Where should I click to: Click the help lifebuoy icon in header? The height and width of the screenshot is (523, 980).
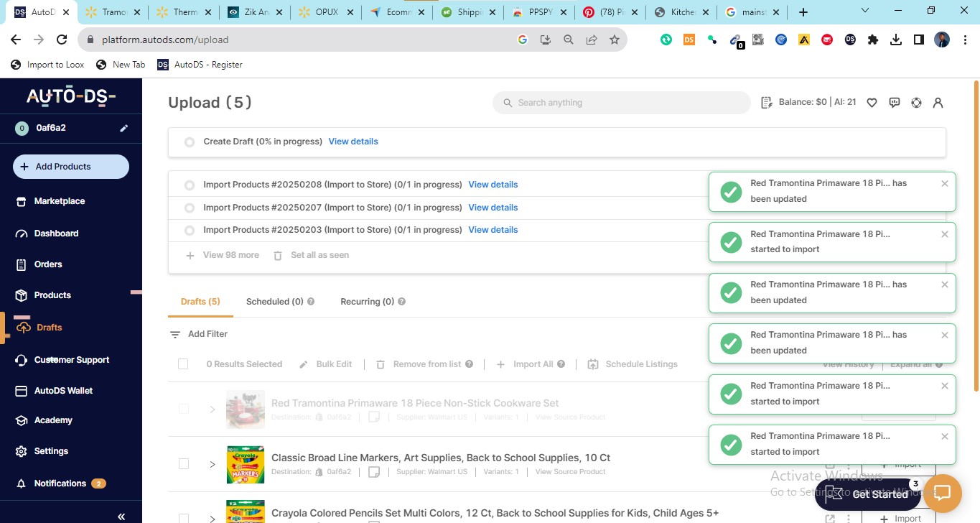click(x=916, y=103)
